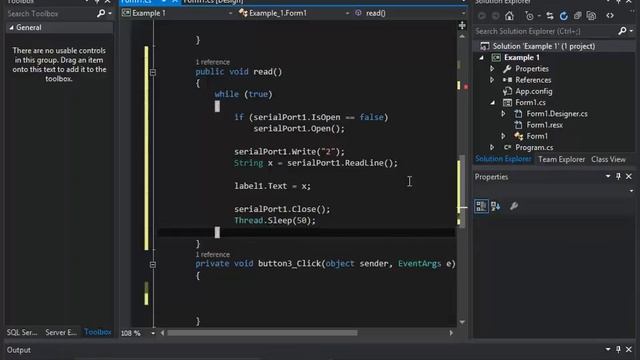Select Program.cs in Solution Explorer
The height and width of the screenshot is (360, 640).
[534, 147]
